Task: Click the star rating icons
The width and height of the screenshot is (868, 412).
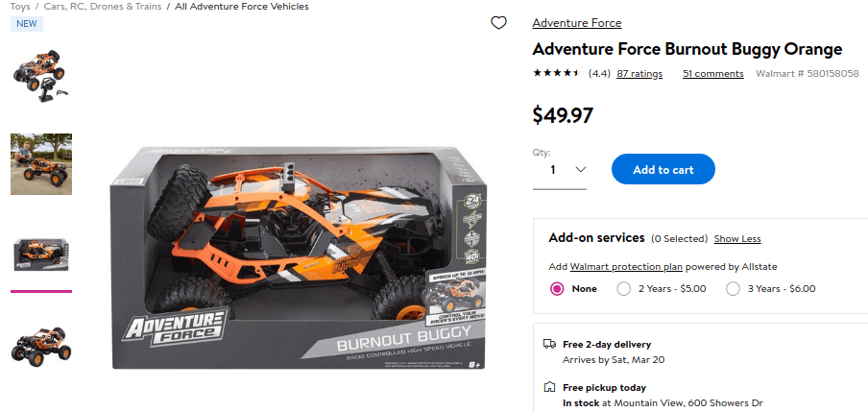Action: (x=556, y=73)
